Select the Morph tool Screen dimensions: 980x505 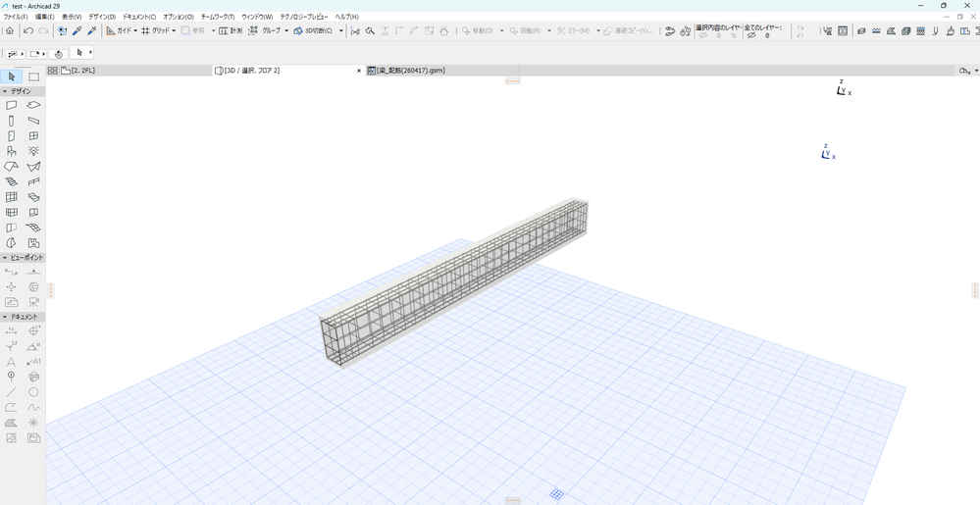(x=11, y=243)
